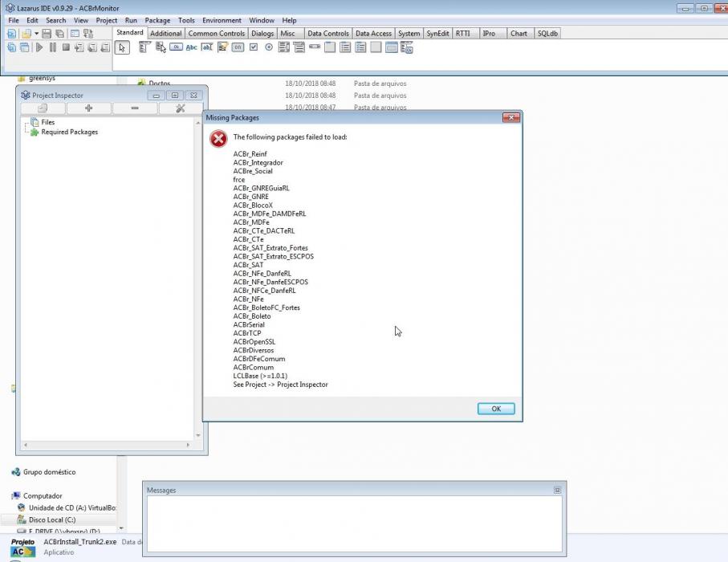Screen dimensions: 728x562
Task: Open the Project menu
Action: pos(106,20)
